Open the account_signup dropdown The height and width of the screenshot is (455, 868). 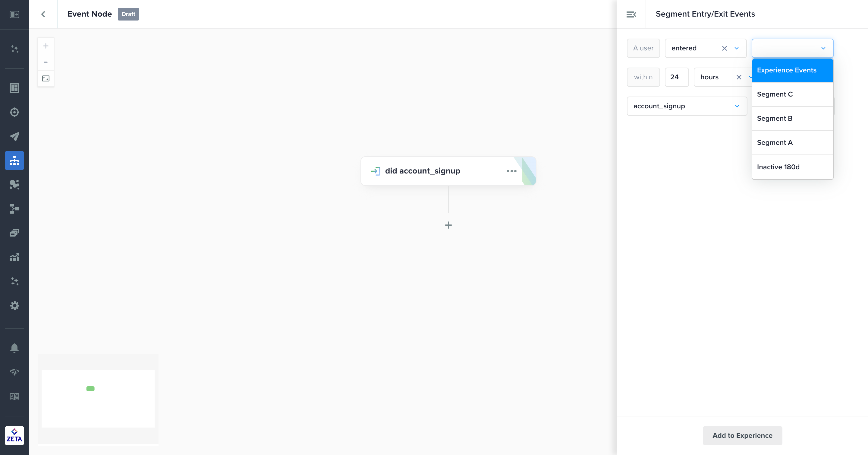click(x=686, y=106)
